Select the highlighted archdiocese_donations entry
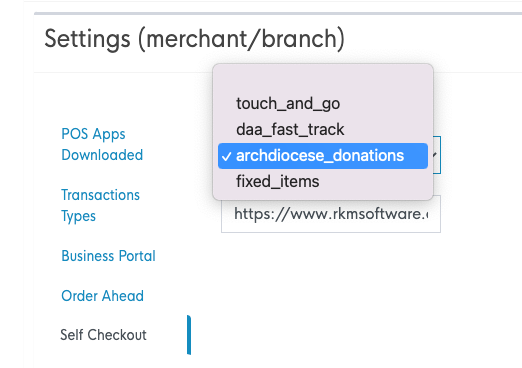The width and height of the screenshot is (522, 368). click(x=323, y=156)
